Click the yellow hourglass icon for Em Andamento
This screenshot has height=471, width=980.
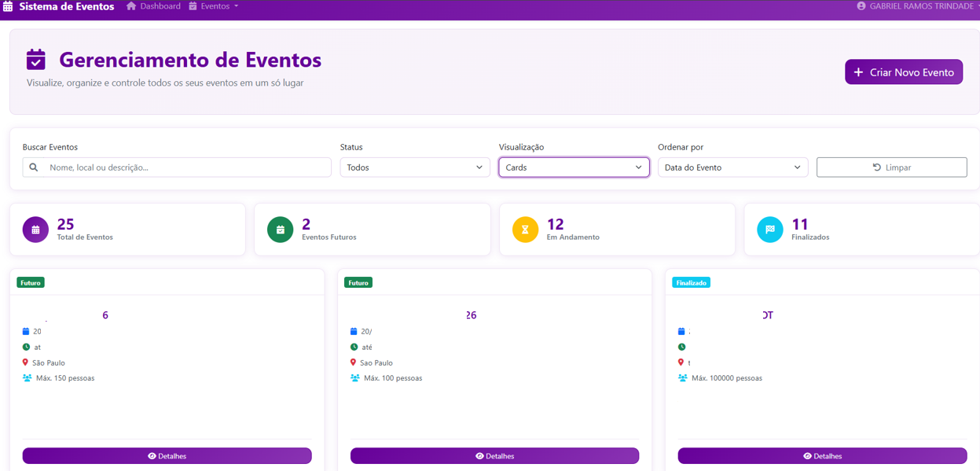(525, 229)
